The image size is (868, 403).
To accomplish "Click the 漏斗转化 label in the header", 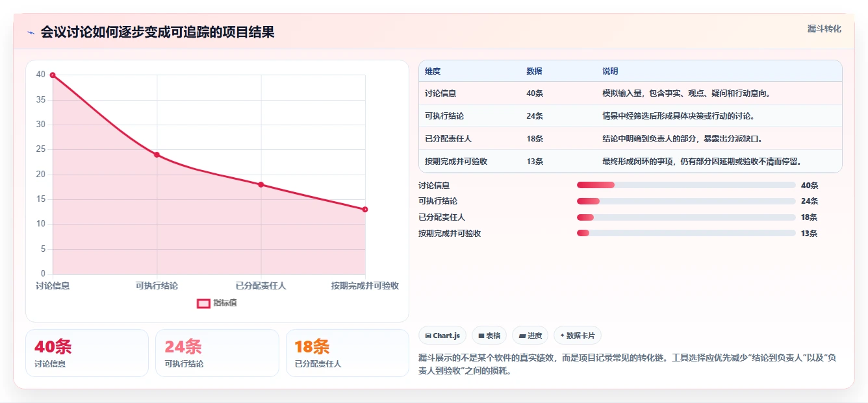I will [x=824, y=29].
